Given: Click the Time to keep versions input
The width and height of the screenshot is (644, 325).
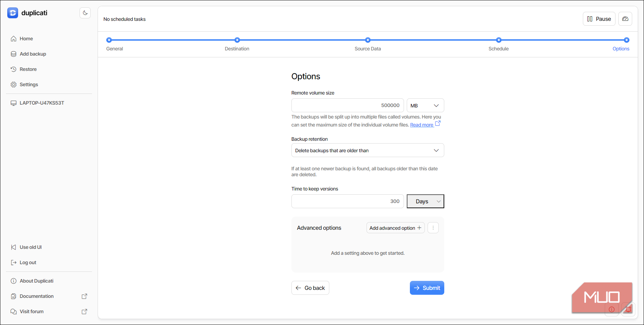Looking at the screenshot, I should click(x=348, y=201).
